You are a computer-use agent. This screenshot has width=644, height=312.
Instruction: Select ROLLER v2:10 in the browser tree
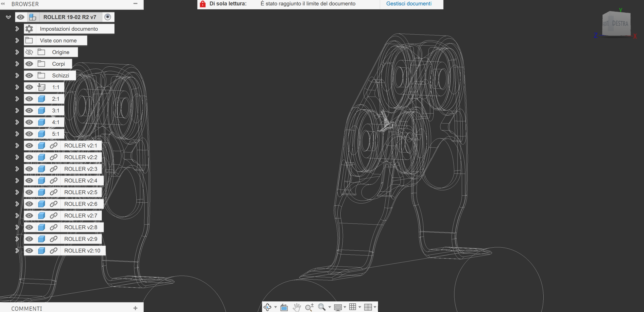(x=82, y=251)
